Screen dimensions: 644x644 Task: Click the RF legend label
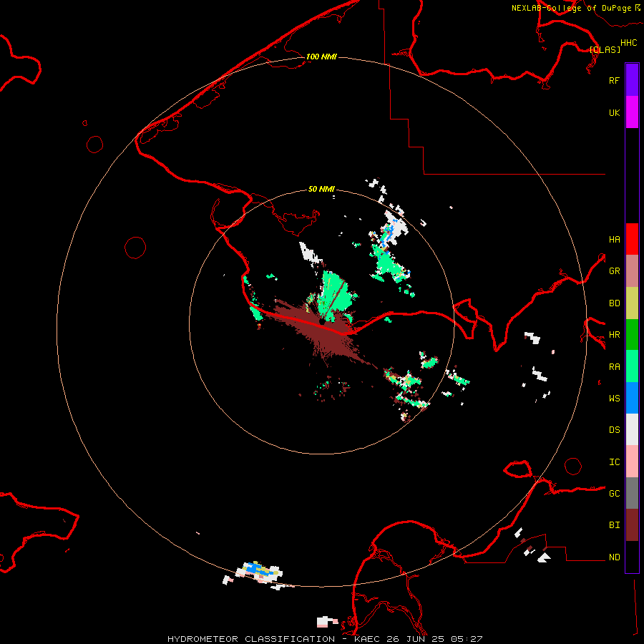pyautogui.click(x=614, y=80)
